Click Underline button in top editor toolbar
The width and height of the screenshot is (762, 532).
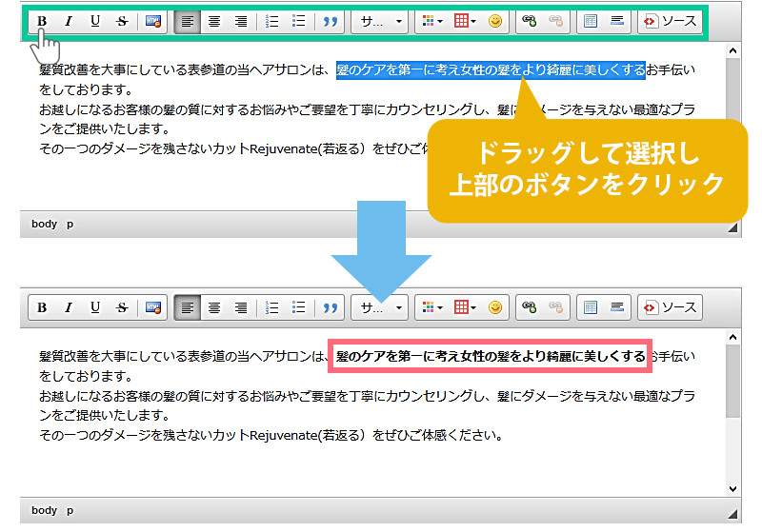point(95,22)
